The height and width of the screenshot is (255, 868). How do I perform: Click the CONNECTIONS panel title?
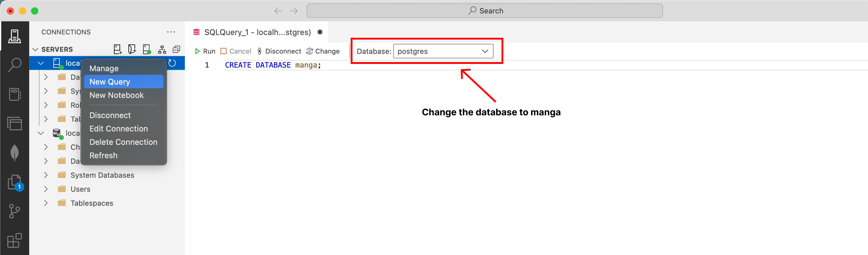coord(66,32)
